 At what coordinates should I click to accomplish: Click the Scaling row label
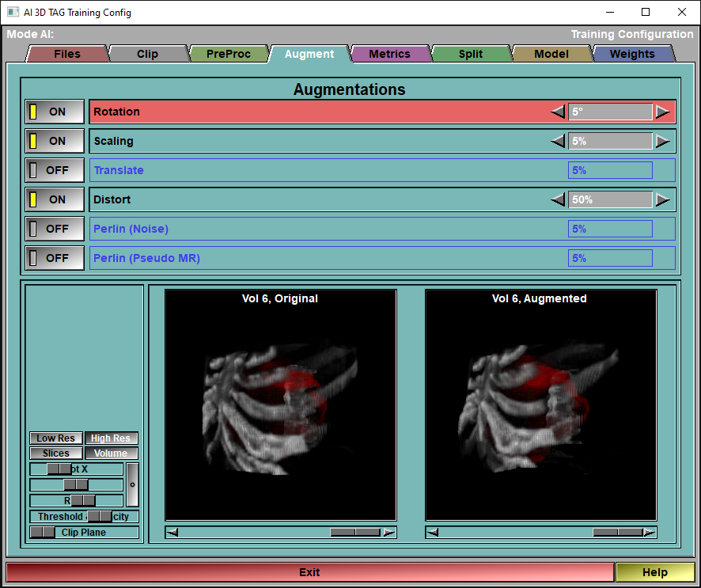click(114, 142)
